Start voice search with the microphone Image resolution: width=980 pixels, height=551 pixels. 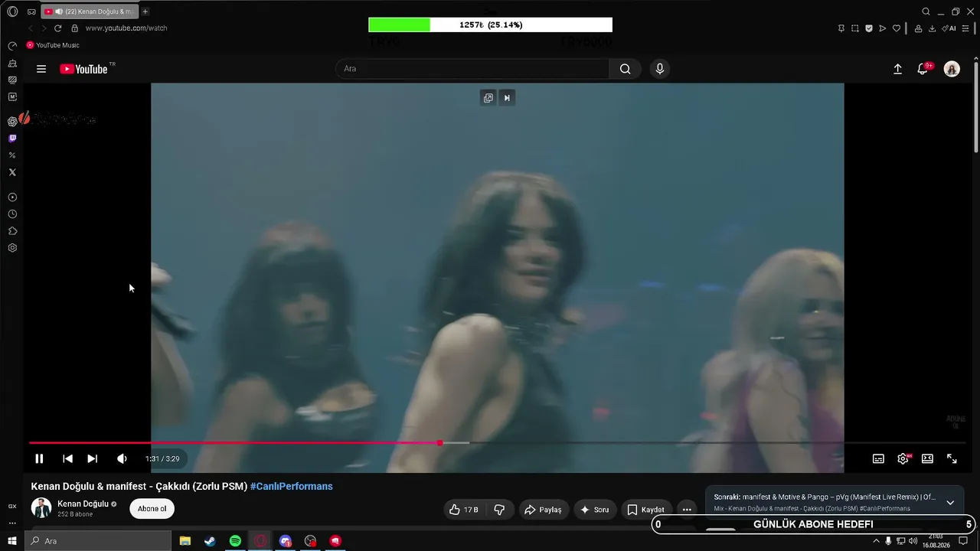click(660, 69)
